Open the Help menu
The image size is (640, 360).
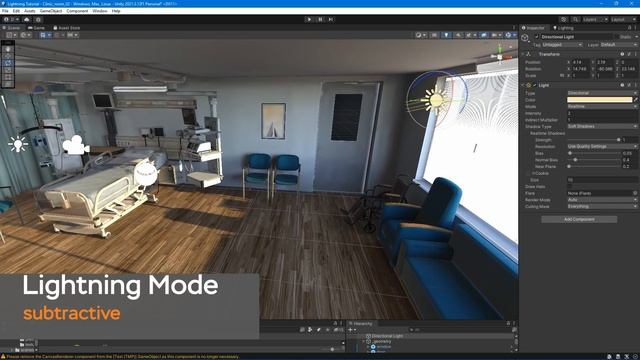click(x=116, y=11)
